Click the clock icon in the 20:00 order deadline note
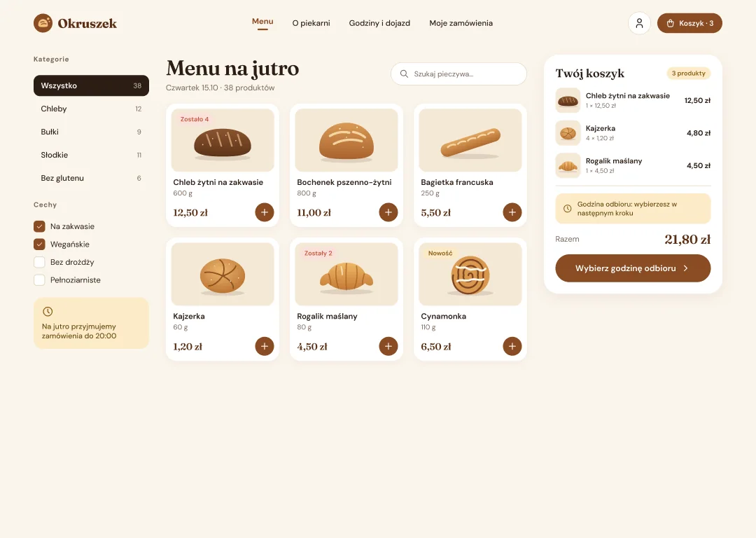756x538 pixels. 48,311
